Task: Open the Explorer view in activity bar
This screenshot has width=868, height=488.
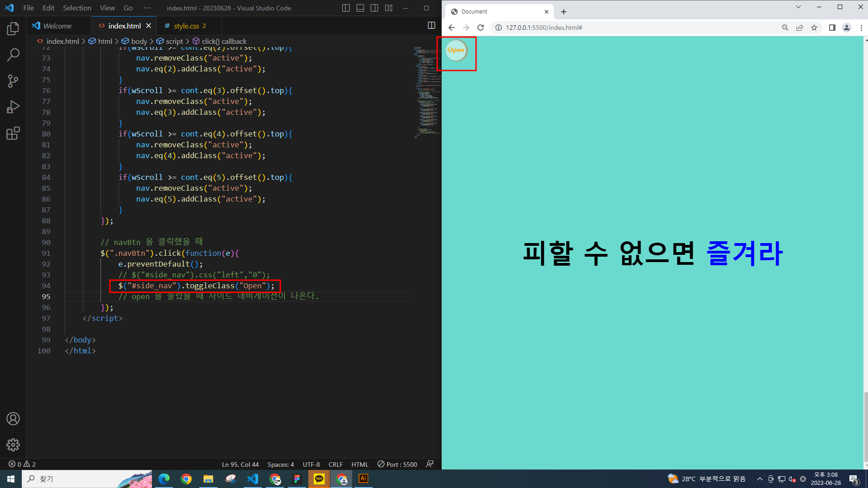Action: coord(13,29)
